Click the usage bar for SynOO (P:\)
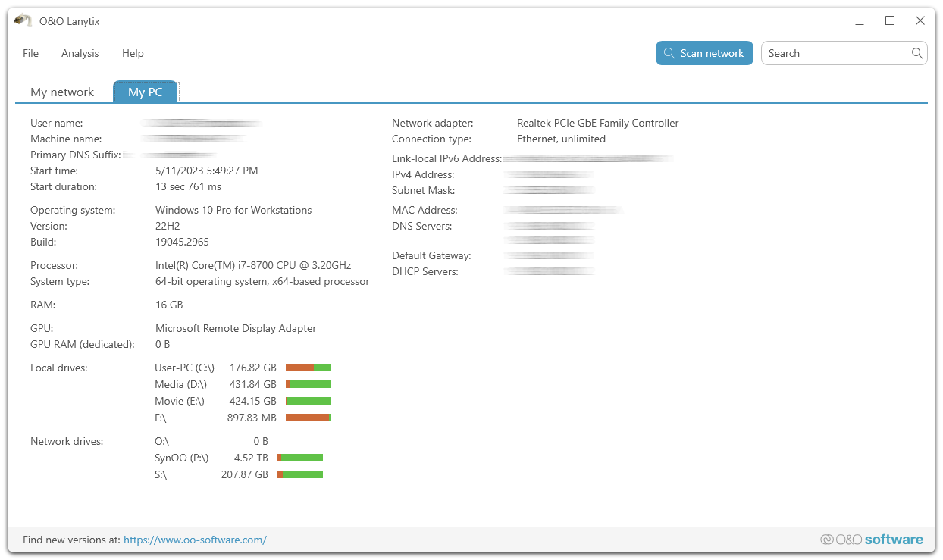This screenshot has width=943, height=560. click(x=300, y=458)
